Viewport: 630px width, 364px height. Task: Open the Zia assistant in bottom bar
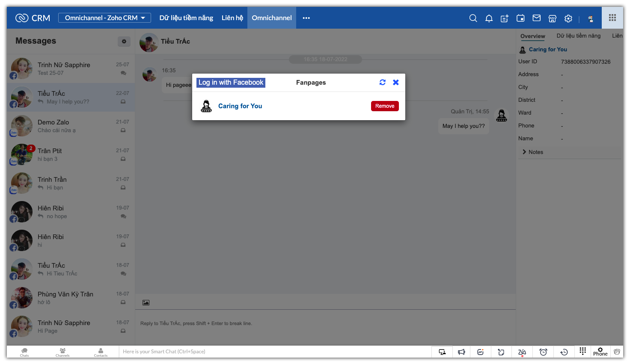pyautogui.click(x=522, y=352)
